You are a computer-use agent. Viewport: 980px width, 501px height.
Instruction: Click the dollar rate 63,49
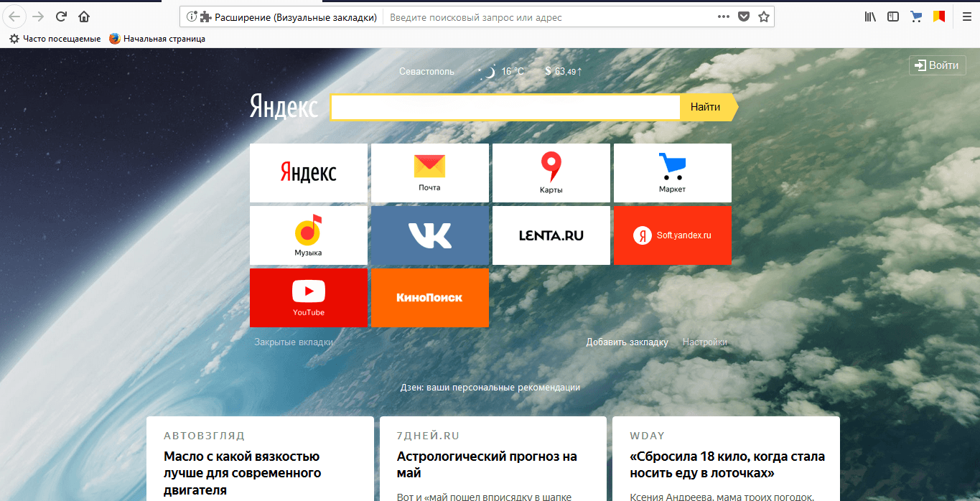tap(564, 71)
